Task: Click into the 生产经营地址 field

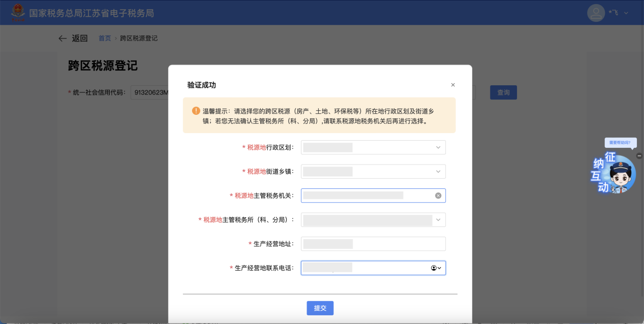Action: 373,244
